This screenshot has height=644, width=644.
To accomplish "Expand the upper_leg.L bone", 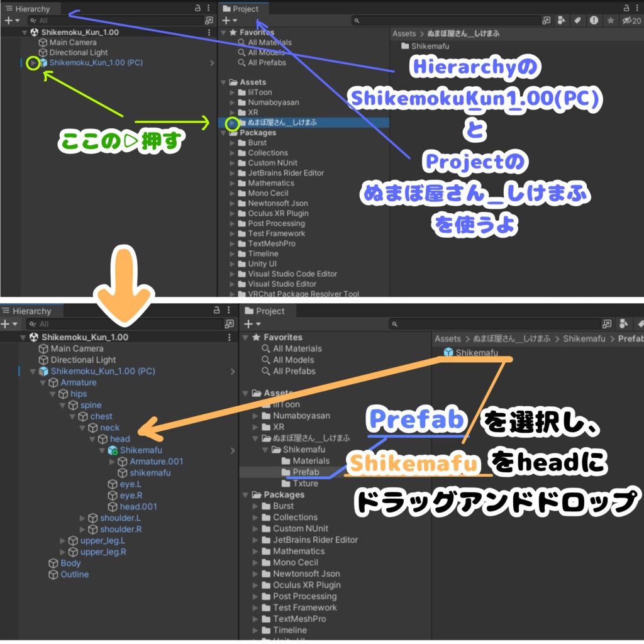I will tap(62, 540).
